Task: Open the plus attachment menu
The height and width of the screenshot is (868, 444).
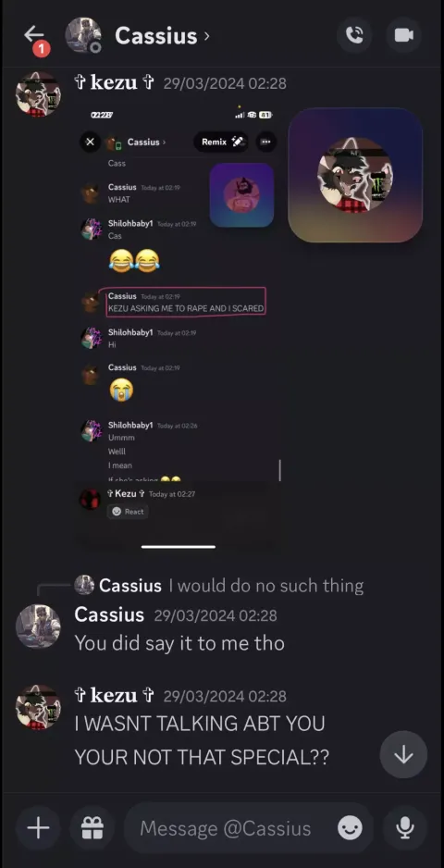Action: [x=38, y=828]
